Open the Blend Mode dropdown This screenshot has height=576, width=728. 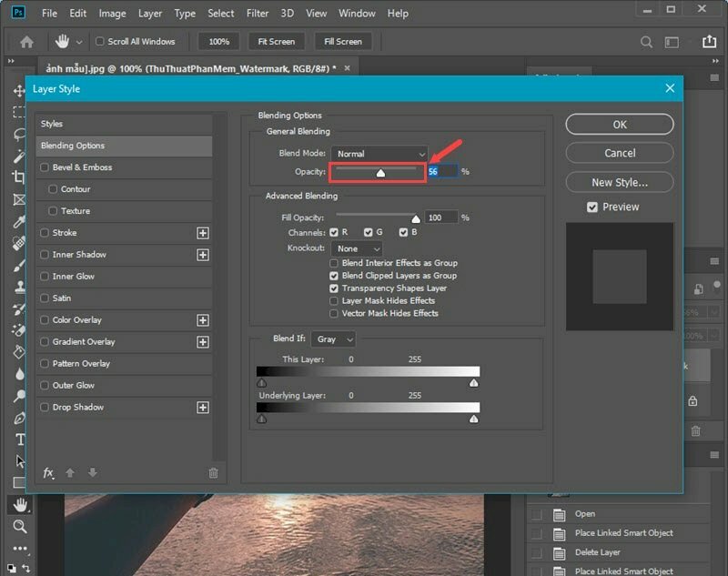click(379, 154)
